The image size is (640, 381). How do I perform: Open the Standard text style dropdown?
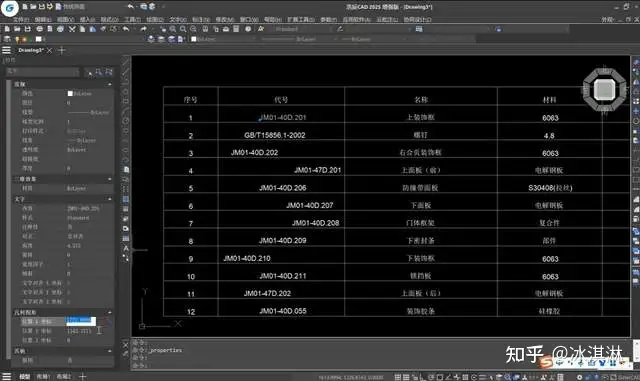[x=303, y=29]
